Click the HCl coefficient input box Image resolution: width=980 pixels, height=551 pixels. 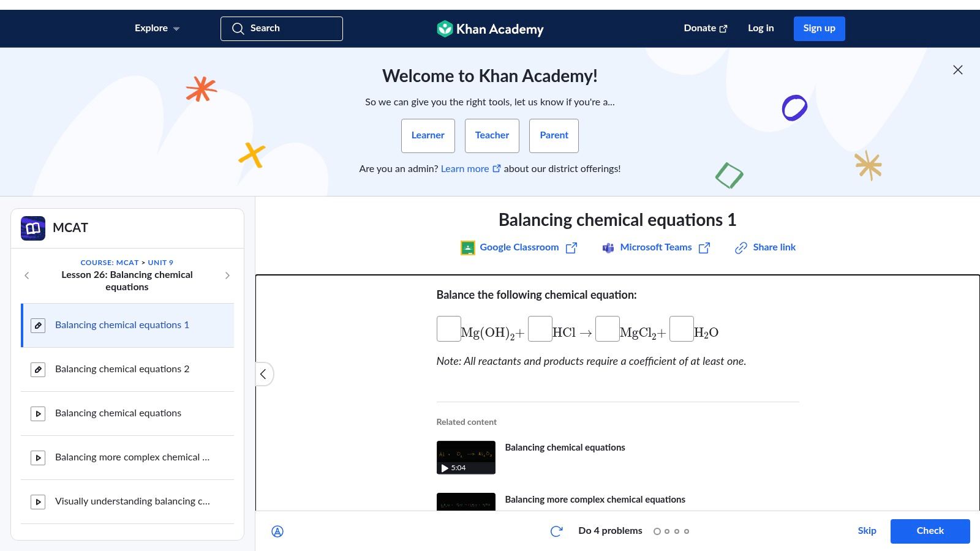point(540,329)
